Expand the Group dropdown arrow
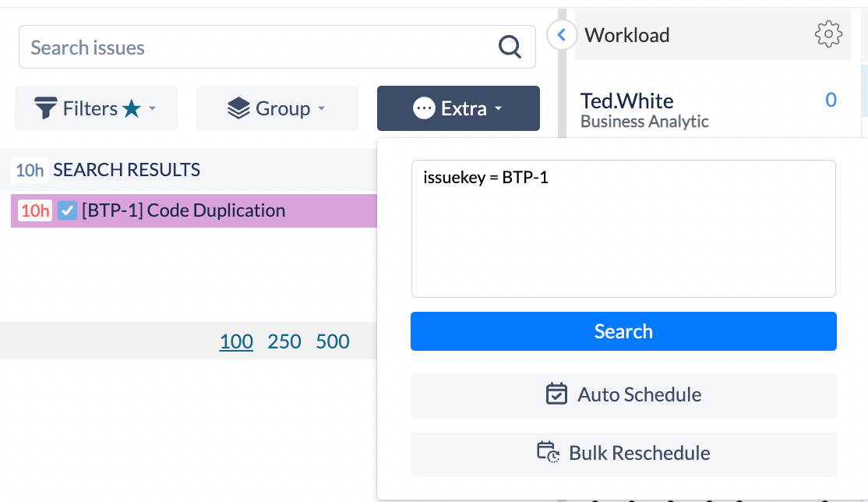The height and width of the screenshot is (502, 868). pos(321,108)
